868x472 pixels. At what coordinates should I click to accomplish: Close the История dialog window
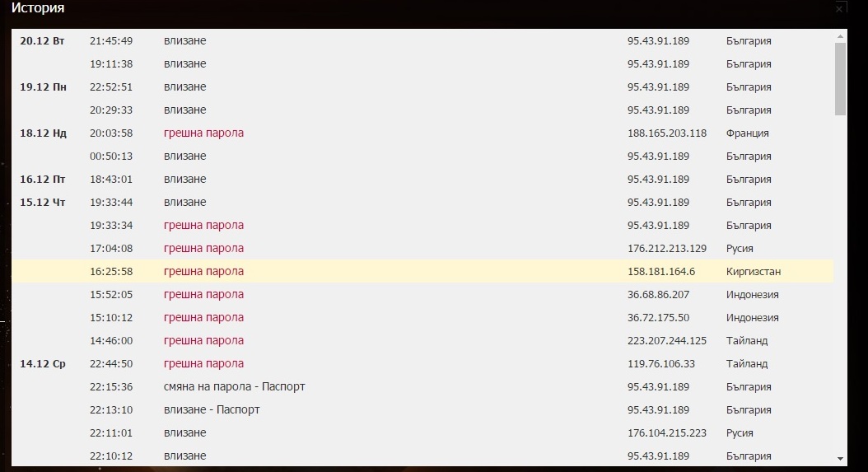[839, 9]
